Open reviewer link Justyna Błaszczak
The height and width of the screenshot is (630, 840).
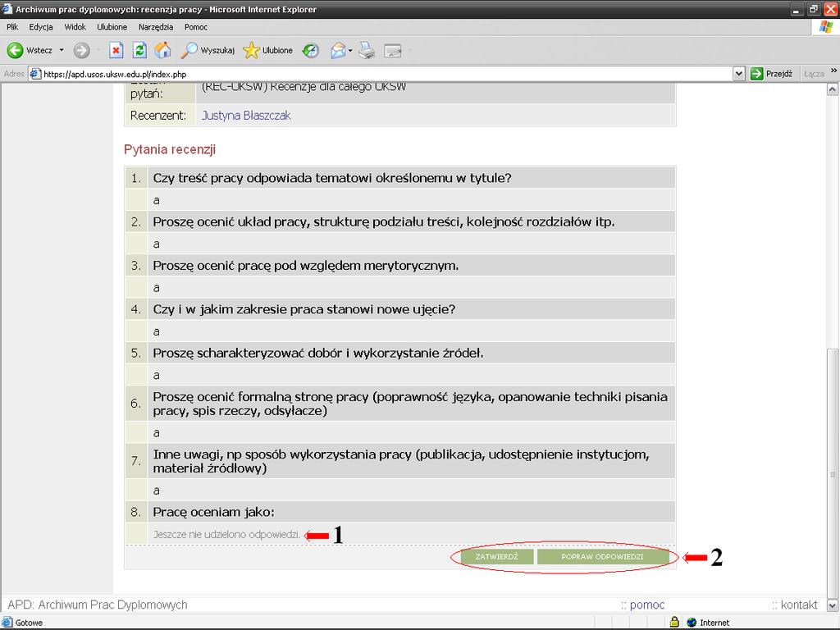pyautogui.click(x=246, y=115)
